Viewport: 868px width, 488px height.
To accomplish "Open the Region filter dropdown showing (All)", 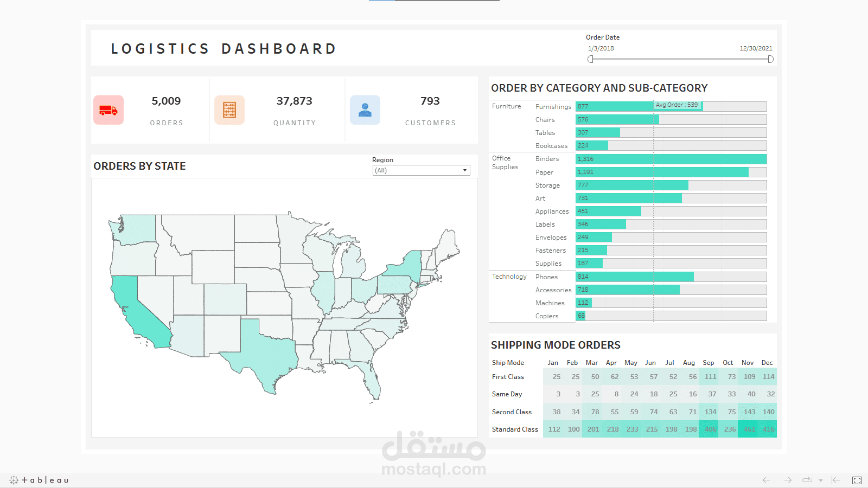I will (420, 170).
